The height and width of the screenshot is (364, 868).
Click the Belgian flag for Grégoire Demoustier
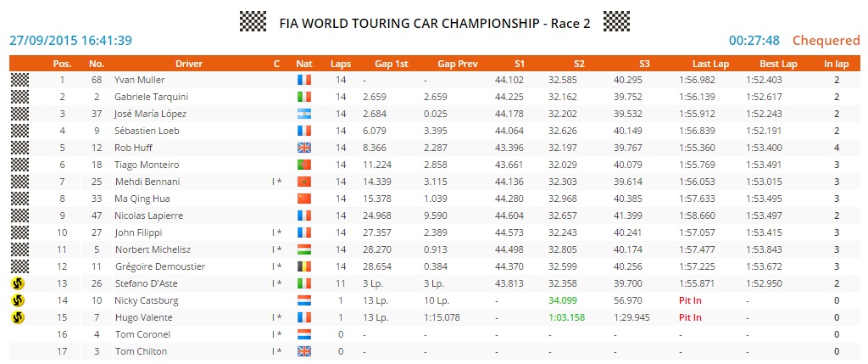[x=304, y=266]
